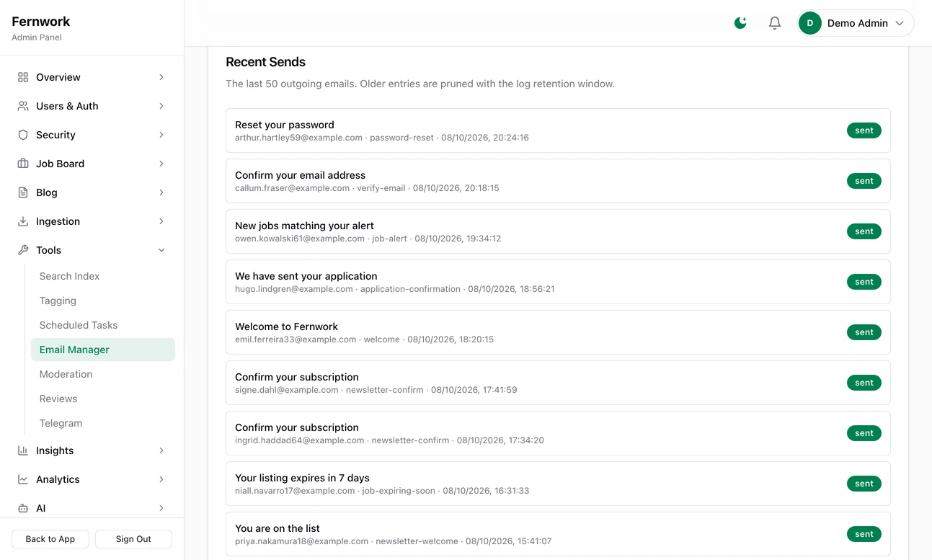Click the Fernwork logo title
Screen dimensions: 932x560
[x=41, y=22]
